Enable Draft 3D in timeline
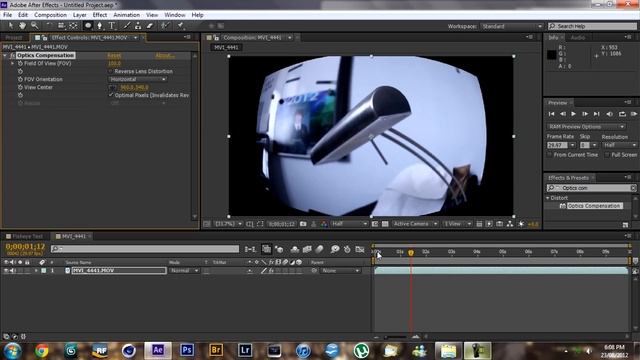The width and height of the screenshot is (640, 360). pyautogui.click(x=280, y=249)
